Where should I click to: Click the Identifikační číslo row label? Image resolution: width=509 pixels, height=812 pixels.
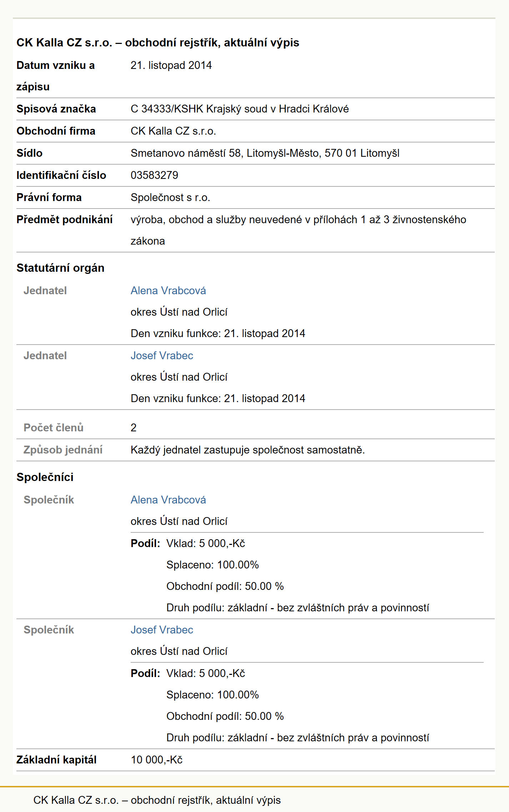click(61, 175)
